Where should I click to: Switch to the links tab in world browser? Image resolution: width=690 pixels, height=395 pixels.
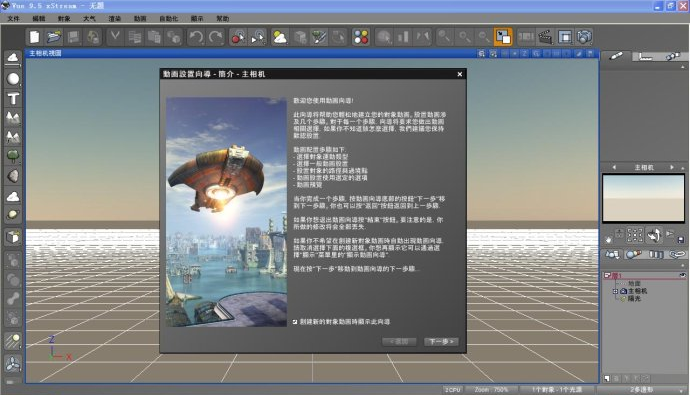tap(677, 254)
